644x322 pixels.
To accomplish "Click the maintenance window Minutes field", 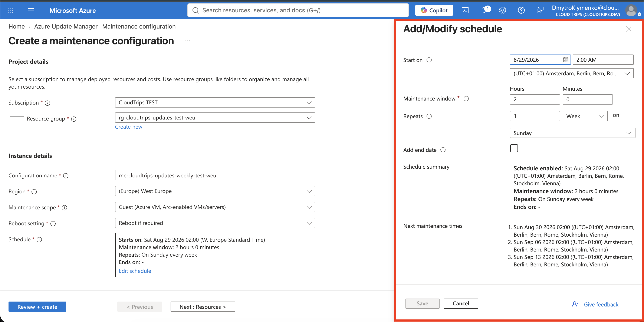I will coord(588,99).
